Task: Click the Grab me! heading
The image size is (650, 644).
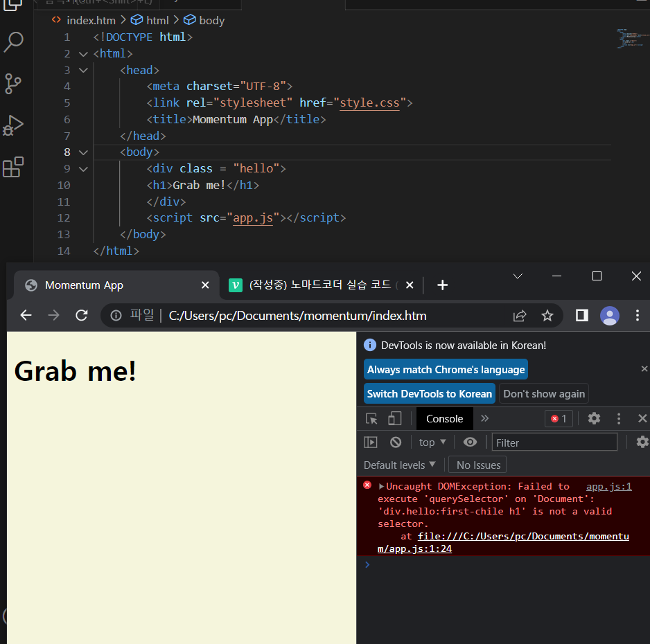Action: 75,371
